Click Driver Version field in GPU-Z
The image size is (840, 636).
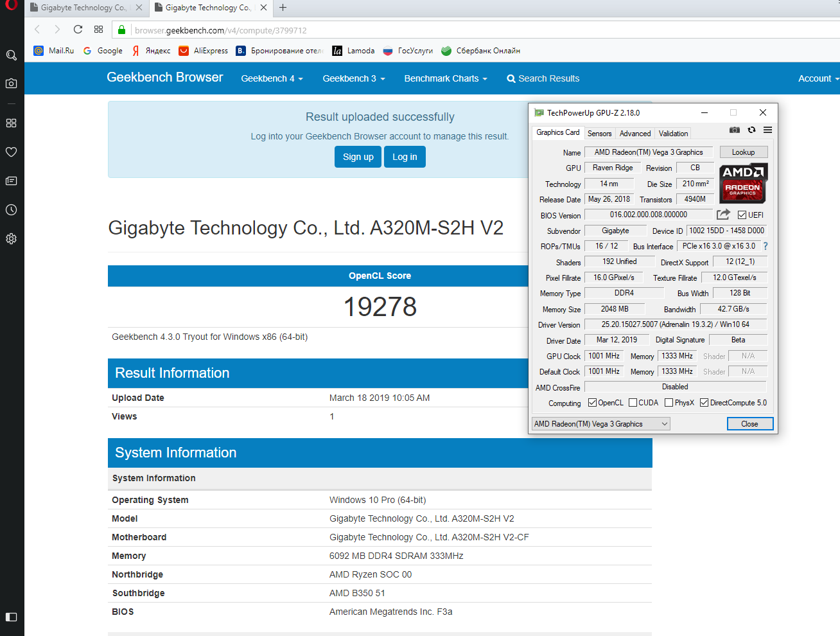[676, 324]
